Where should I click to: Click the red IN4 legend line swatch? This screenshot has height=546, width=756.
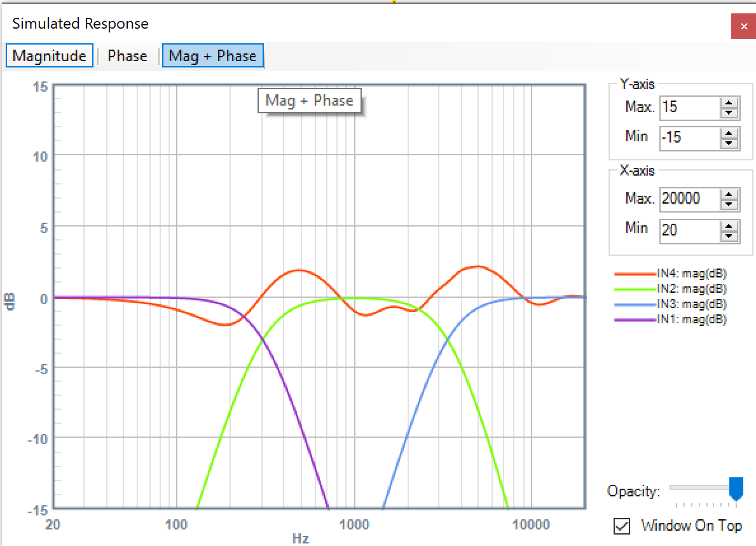635,274
